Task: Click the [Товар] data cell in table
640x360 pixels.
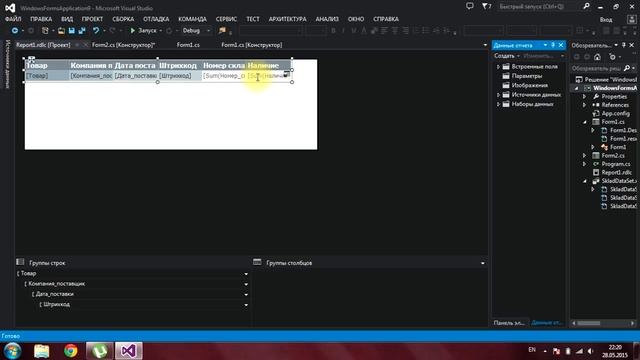Action: click(x=47, y=76)
